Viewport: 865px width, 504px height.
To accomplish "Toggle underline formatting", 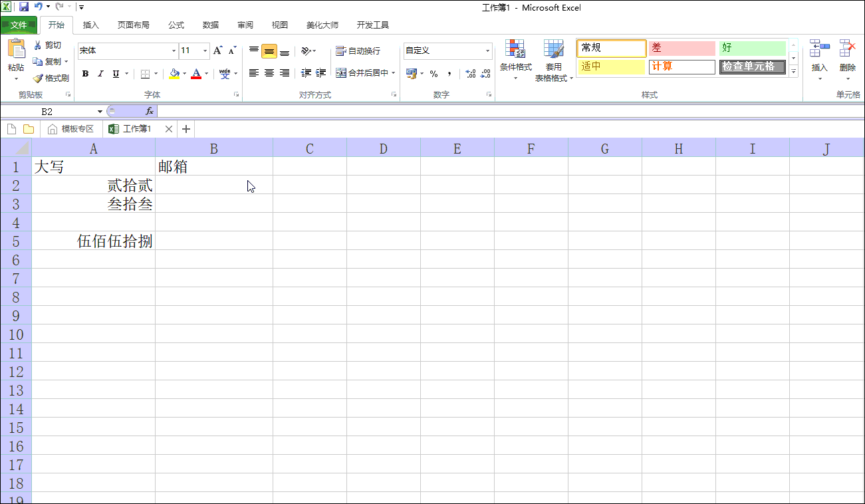I will click(x=116, y=74).
